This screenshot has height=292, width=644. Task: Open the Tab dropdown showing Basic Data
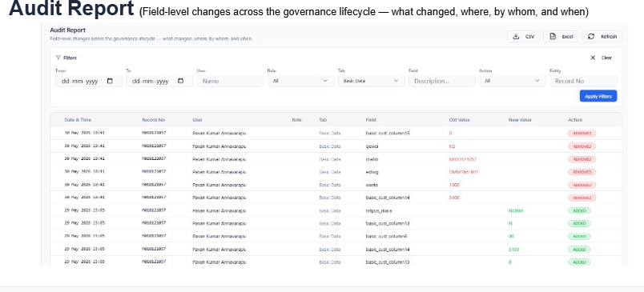[372, 82]
